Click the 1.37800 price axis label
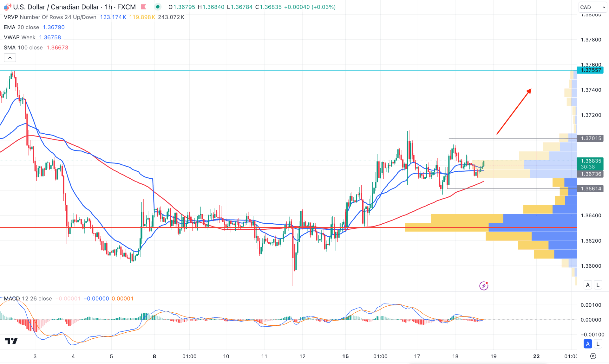The height and width of the screenshot is (364, 609). (x=591, y=40)
